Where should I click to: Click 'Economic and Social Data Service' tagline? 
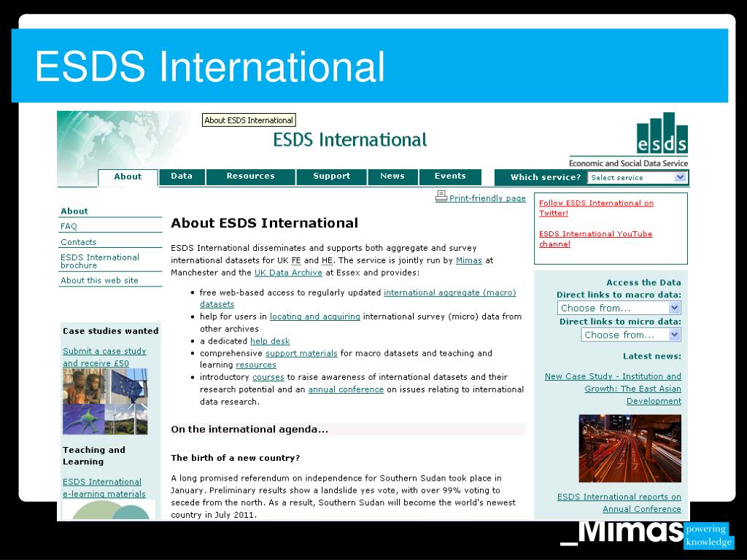coord(628,163)
